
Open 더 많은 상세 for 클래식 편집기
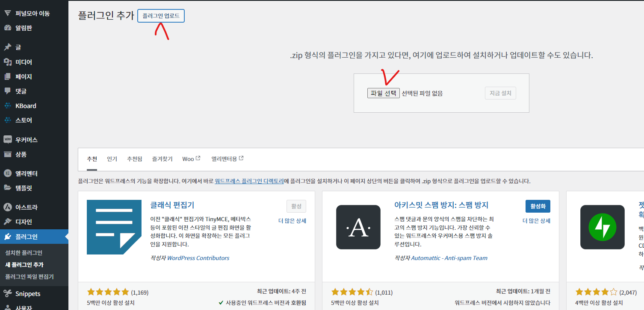click(x=292, y=221)
